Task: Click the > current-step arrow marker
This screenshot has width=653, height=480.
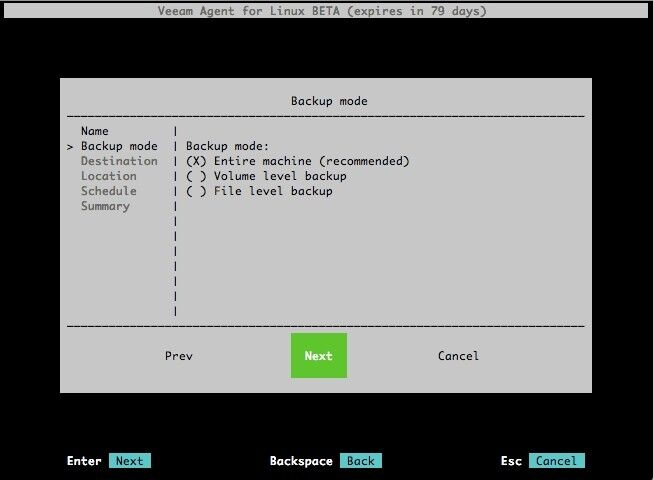Action: 70,147
